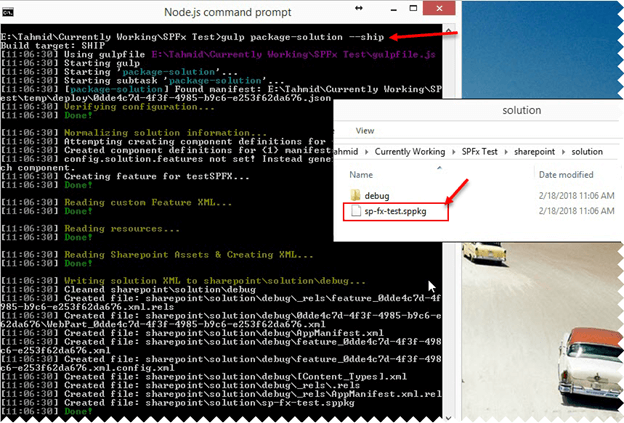Expand the chevron after SPFx Test breadcrumb
Screen dimensions: 624x423
click(506, 152)
